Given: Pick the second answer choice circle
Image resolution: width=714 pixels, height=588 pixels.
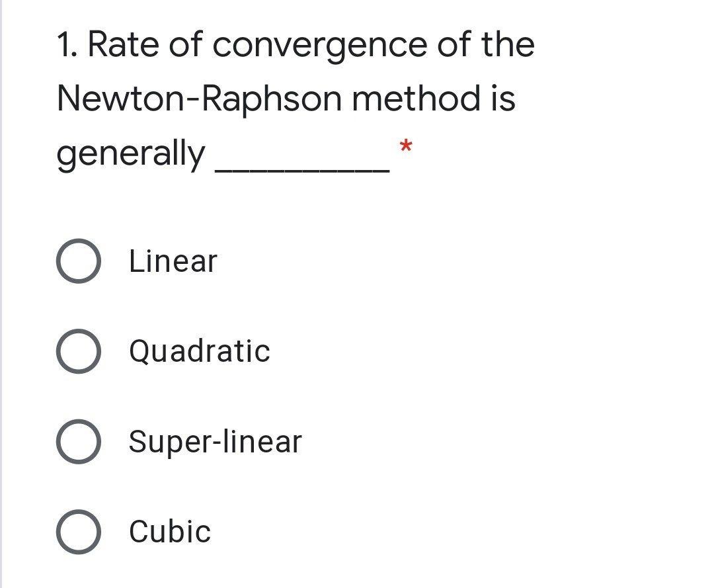Looking at the screenshot, I should 79,351.
